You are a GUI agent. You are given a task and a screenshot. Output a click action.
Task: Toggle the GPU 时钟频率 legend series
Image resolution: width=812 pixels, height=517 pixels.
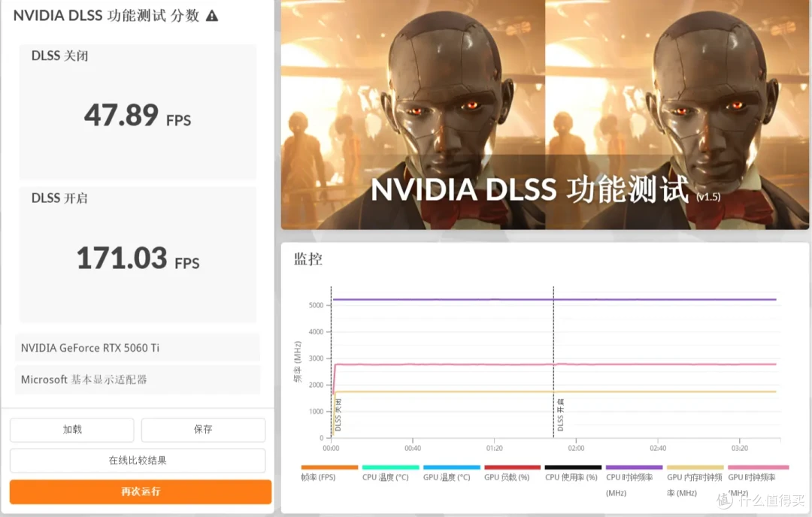coord(758,481)
